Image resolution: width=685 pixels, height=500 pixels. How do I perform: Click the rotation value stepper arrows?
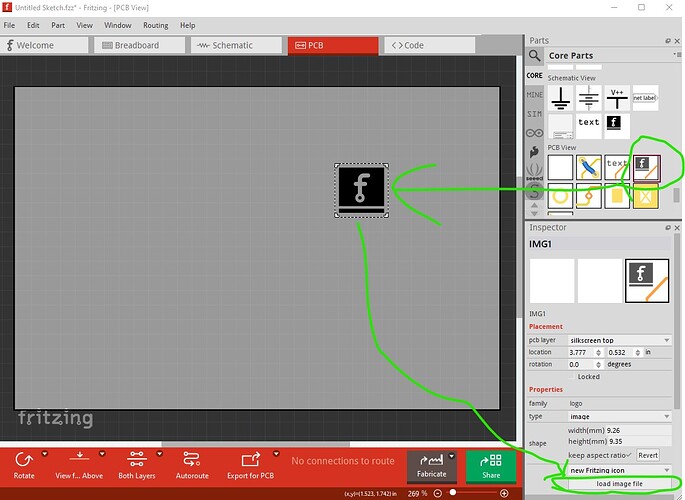[599, 365]
